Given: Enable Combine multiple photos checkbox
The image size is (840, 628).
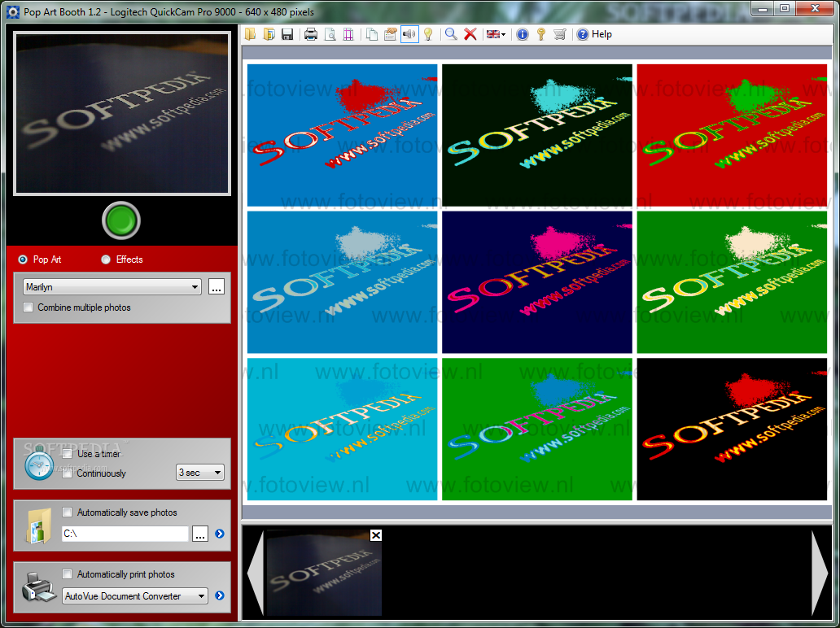Looking at the screenshot, I should tap(28, 307).
